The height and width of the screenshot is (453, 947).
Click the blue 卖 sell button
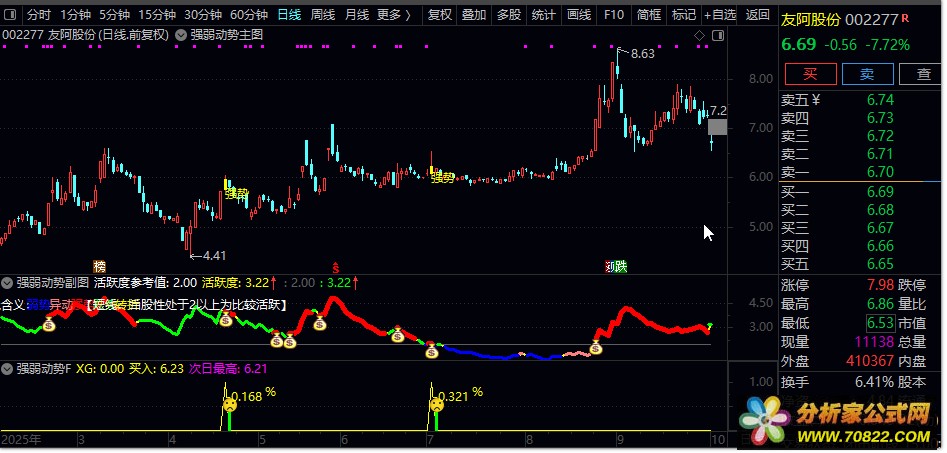coord(867,74)
